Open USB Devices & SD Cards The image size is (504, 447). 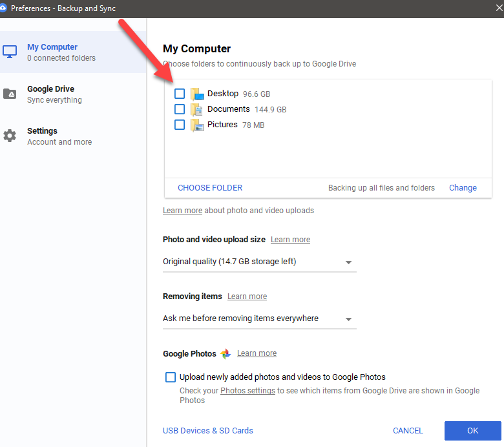point(207,431)
